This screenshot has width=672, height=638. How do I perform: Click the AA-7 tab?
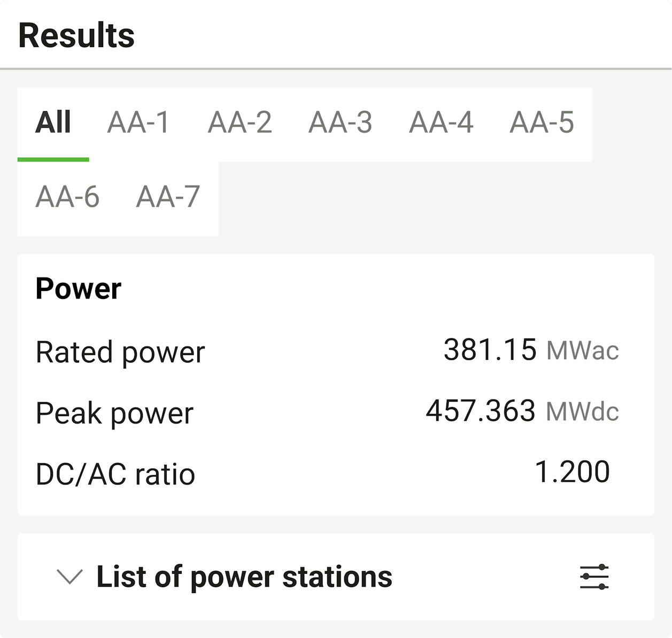point(168,197)
